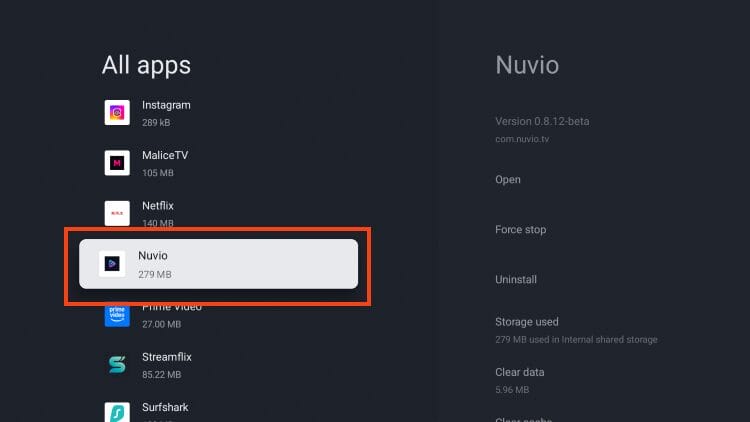Open the Instagram app entry

click(218, 113)
